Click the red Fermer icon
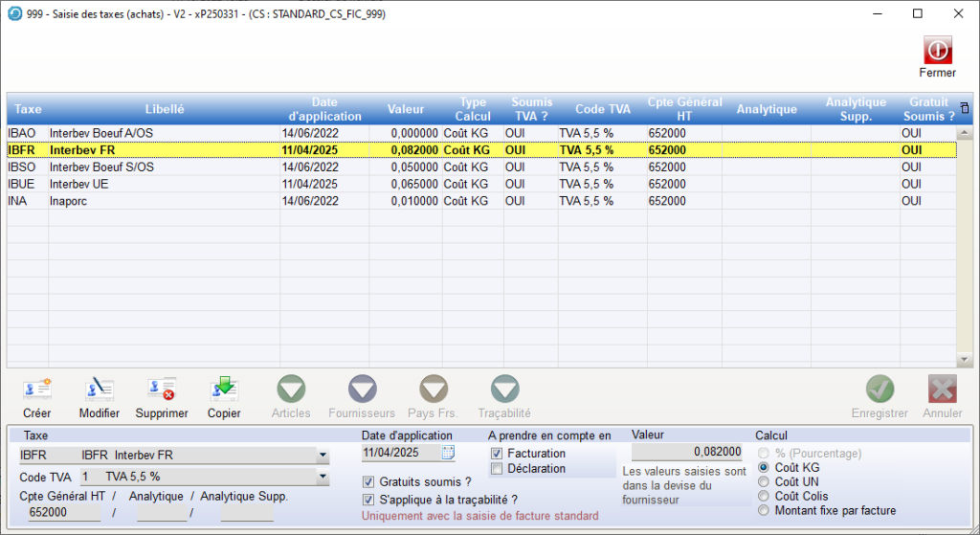The width and height of the screenshot is (980, 535). pos(937,51)
